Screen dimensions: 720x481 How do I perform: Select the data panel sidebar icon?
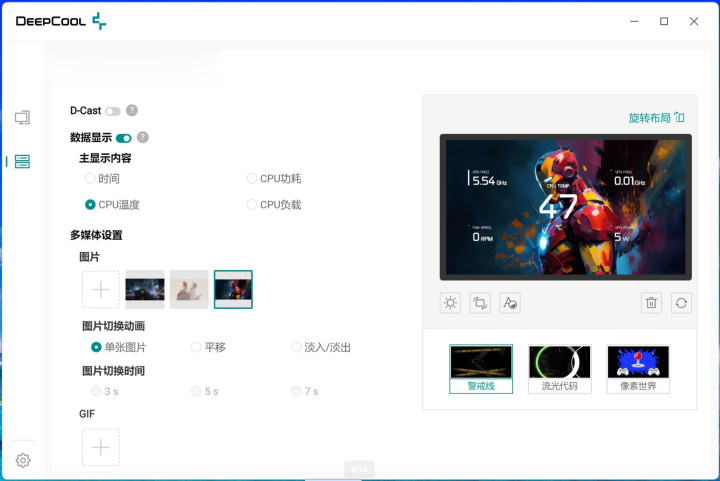(22, 161)
